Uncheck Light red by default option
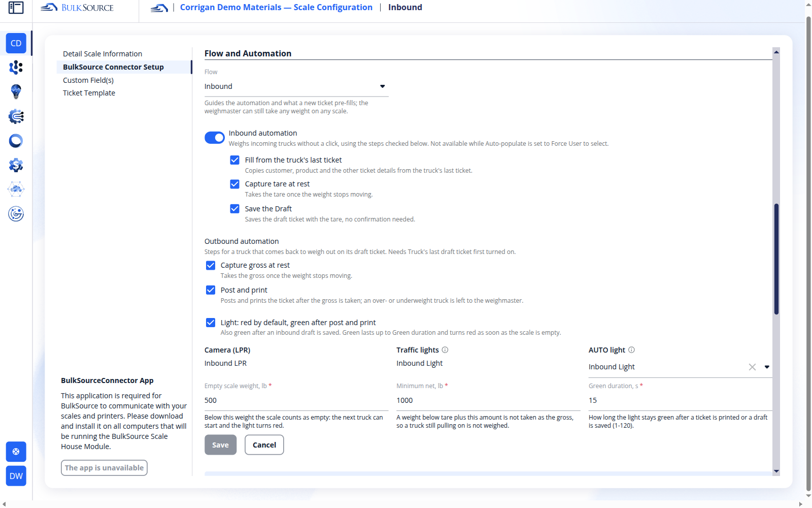 point(211,323)
